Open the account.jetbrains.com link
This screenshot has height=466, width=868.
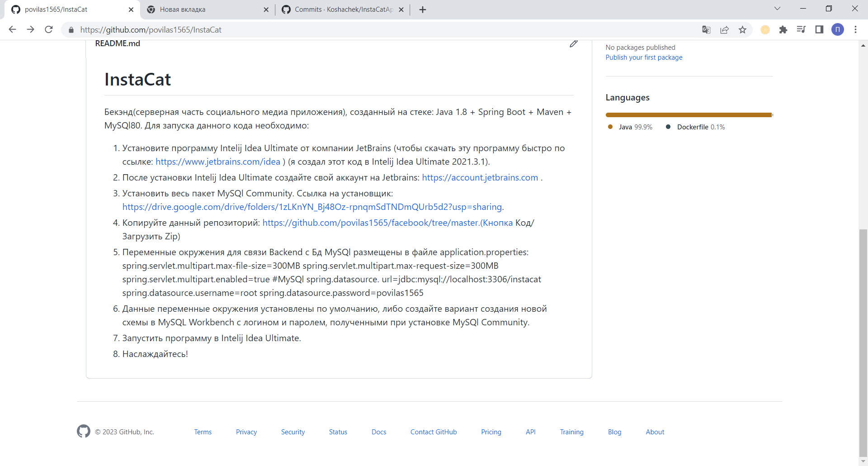480,177
